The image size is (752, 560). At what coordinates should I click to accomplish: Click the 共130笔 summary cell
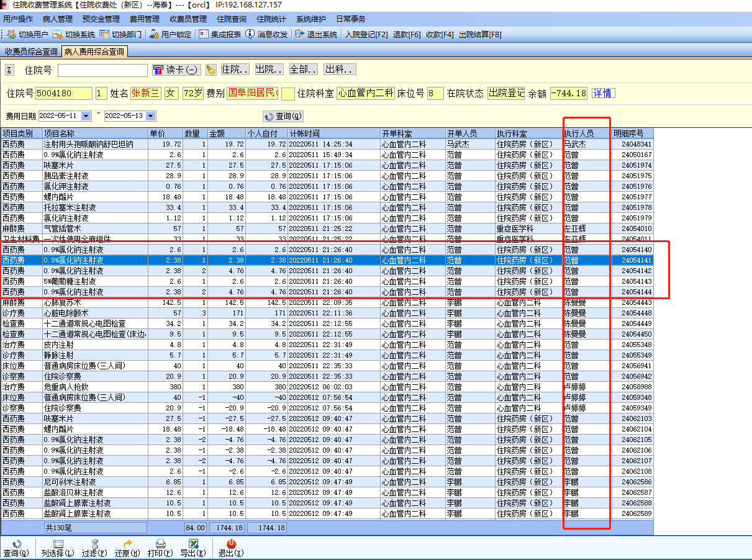click(95, 528)
